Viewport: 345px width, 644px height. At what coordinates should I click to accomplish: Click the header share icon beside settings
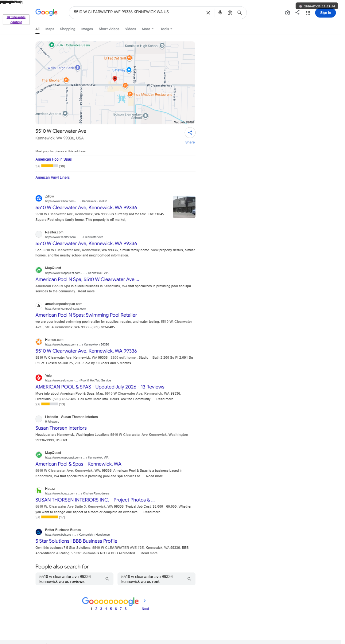pos(297,13)
